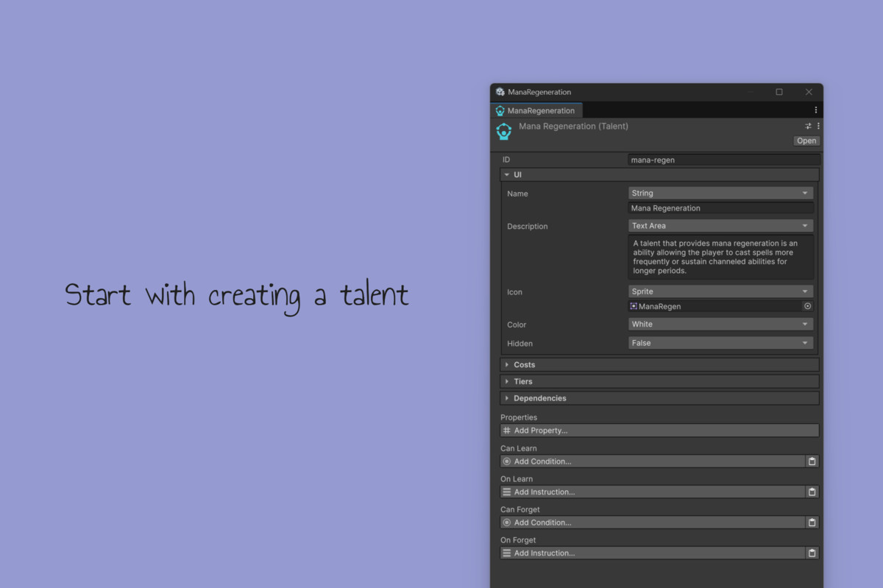Click the Mana Regeneration talent icon in header
This screenshot has width=883, height=588.
(x=504, y=131)
